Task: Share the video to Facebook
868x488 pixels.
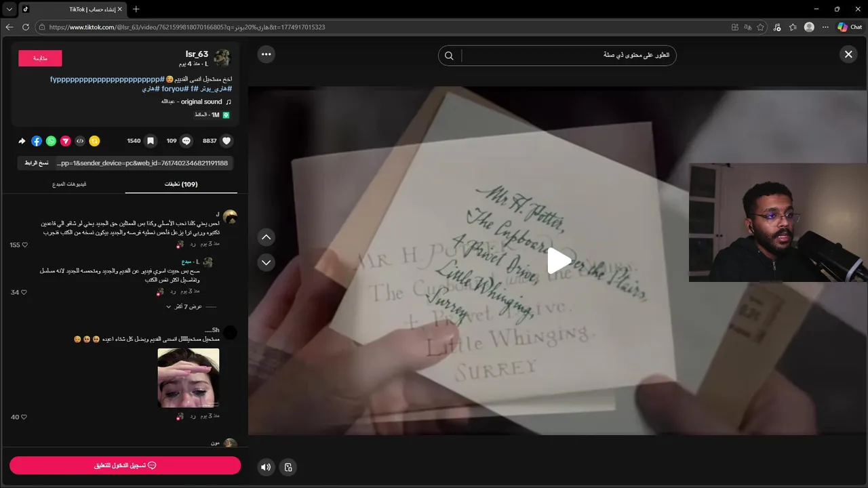Action: (x=37, y=141)
